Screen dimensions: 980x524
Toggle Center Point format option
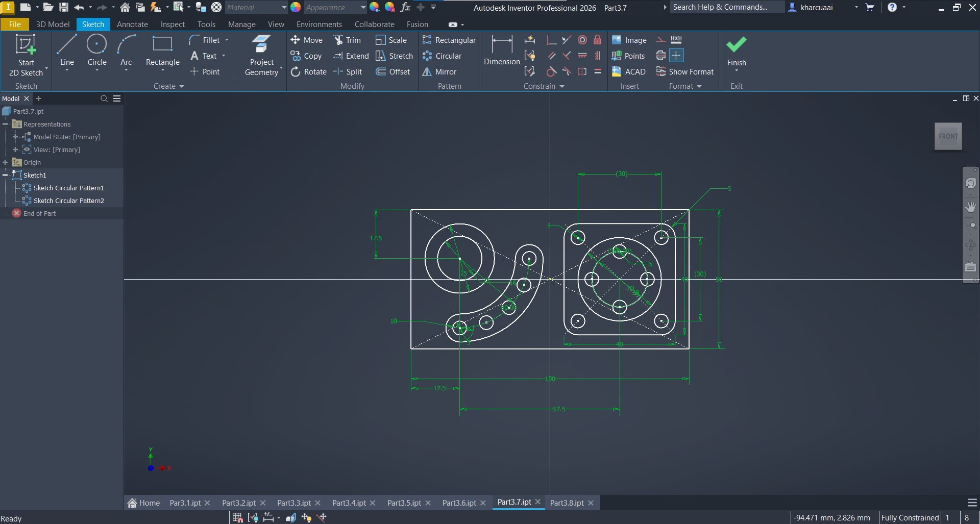(676, 56)
